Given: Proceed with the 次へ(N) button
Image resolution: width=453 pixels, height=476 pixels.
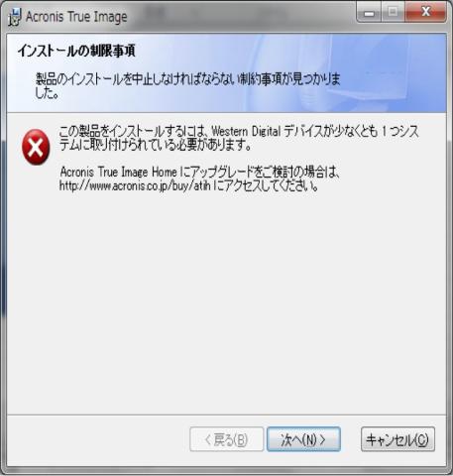Looking at the screenshot, I should pos(303,439).
